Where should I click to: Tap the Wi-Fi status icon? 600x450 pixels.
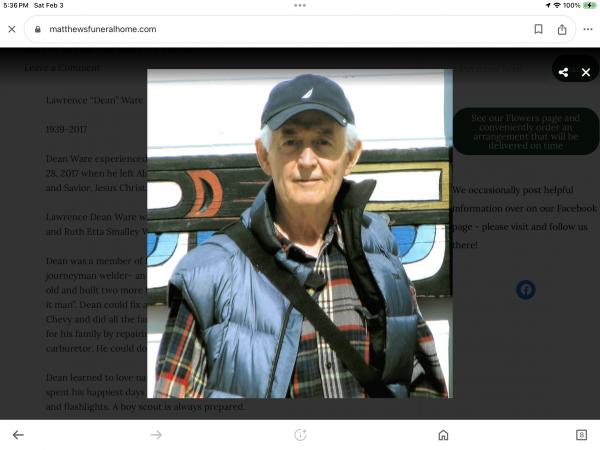coord(555,5)
